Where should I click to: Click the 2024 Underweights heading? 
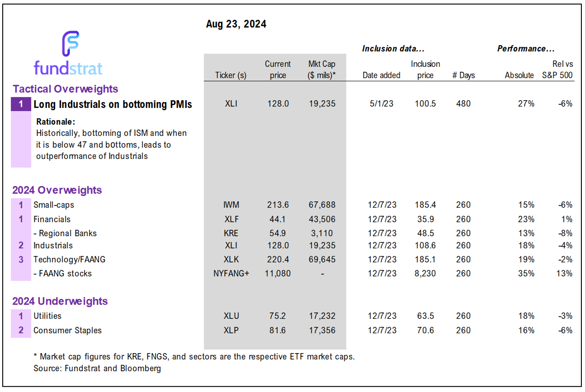tap(60, 301)
